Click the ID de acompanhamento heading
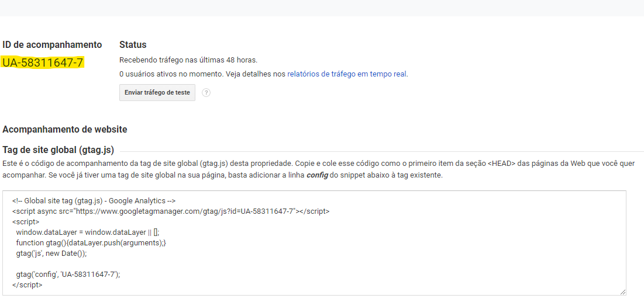This screenshot has height=302, width=644. (x=52, y=45)
